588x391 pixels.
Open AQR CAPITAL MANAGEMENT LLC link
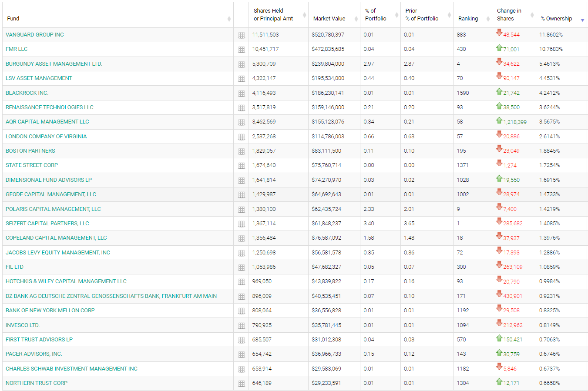pyautogui.click(x=47, y=122)
